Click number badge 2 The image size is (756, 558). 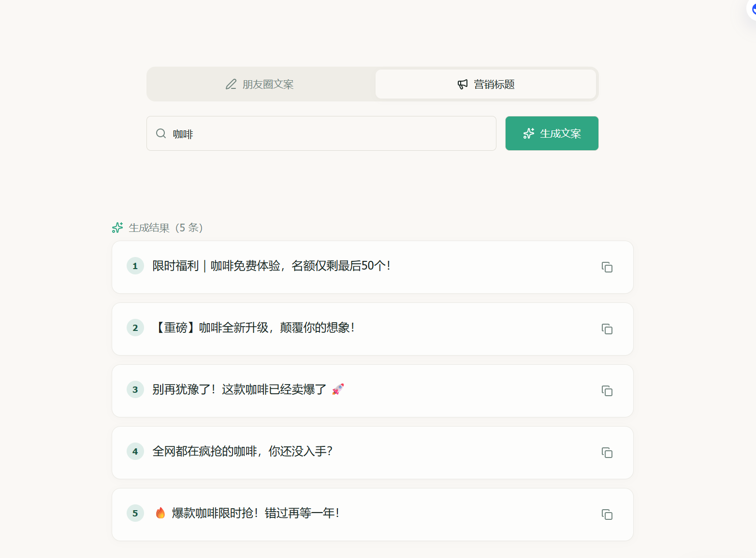135,328
